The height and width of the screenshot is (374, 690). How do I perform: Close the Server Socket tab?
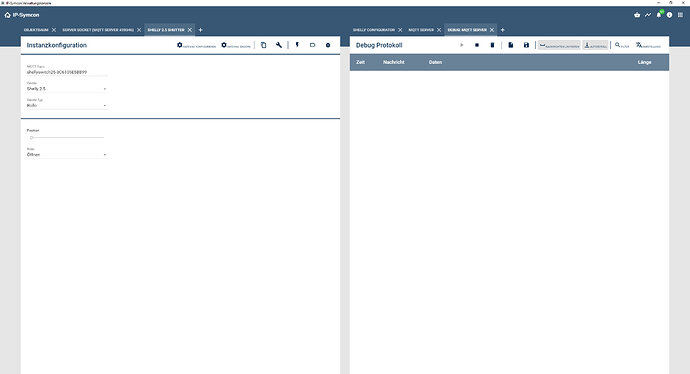(139, 30)
